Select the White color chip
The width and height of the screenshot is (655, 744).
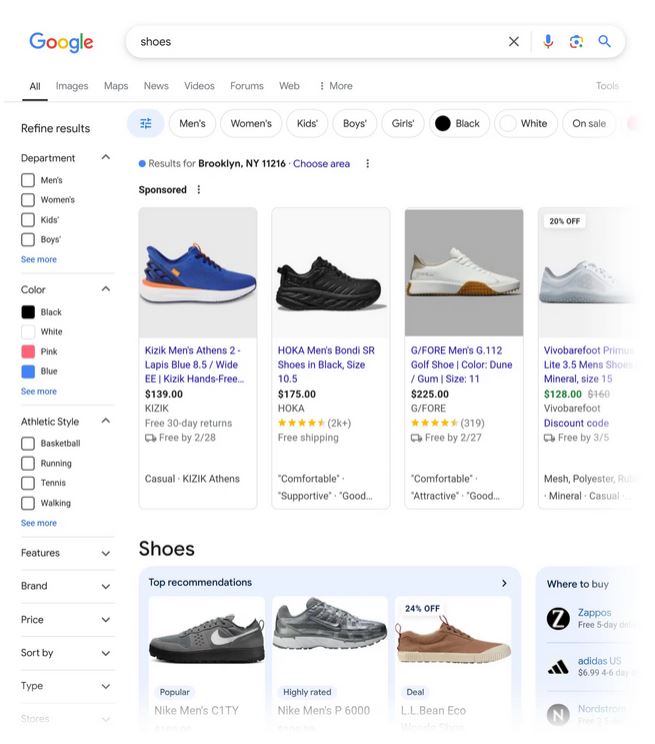(x=526, y=123)
